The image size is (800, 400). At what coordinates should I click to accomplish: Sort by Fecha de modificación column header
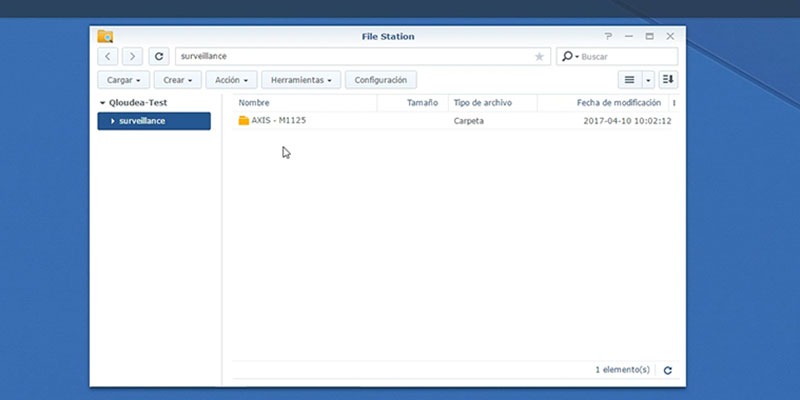pos(603,103)
